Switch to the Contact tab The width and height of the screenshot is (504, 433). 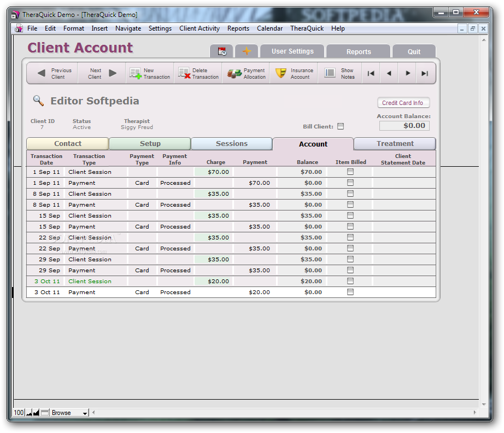click(x=67, y=144)
